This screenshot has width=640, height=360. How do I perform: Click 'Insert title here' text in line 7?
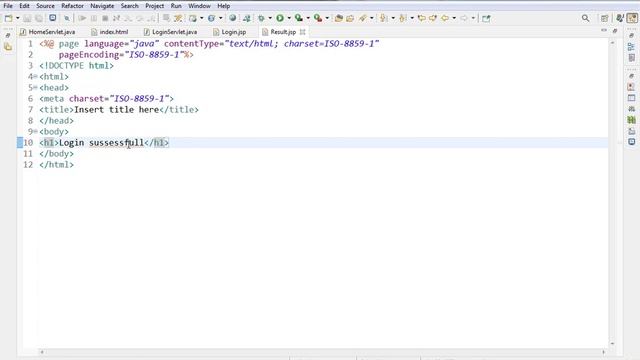point(116,110)
